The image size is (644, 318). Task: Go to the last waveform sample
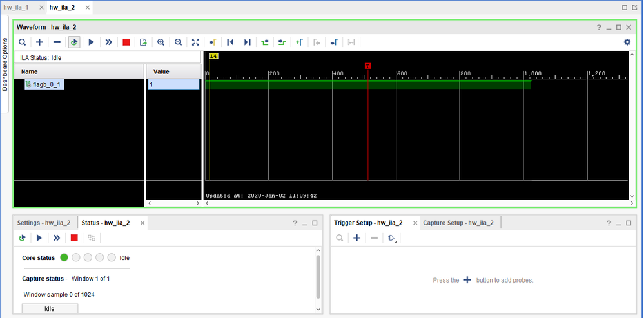(247, 42)
